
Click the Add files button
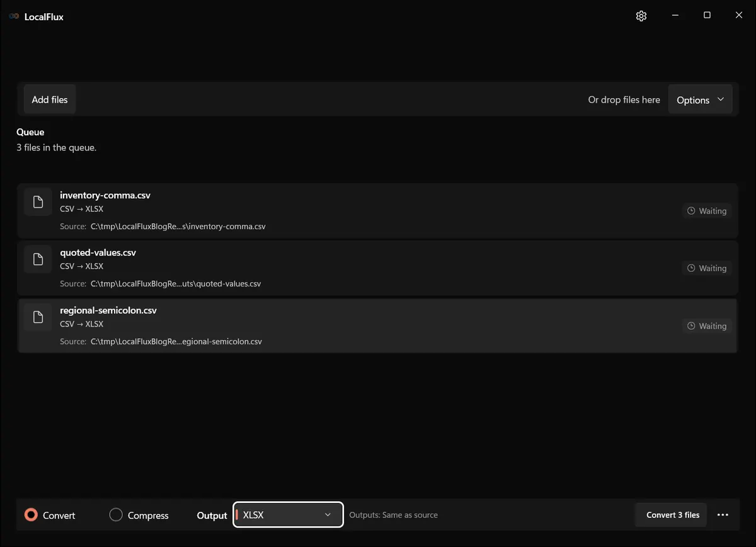pyautogui.click(x=50, y=99)
